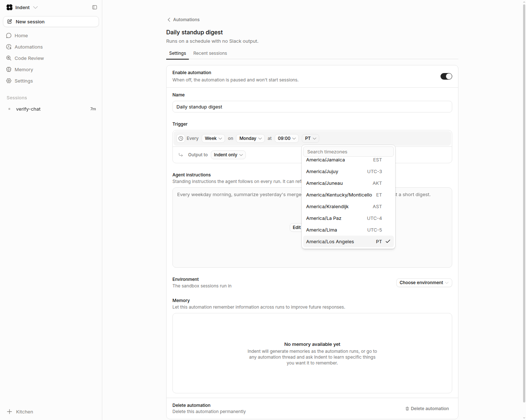Click the Settings gear icon
The height and width of the screenshot is (420, 526).
[x=9, y=81]
